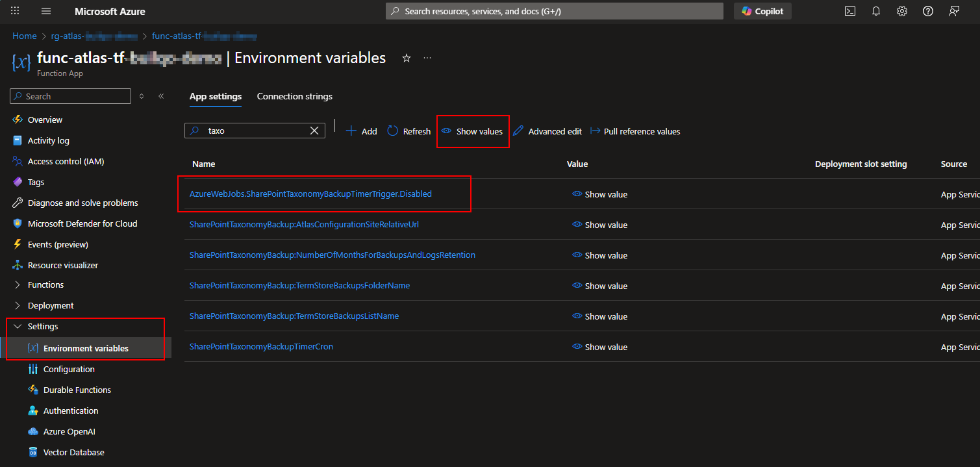Expand the Functions section
Viewport: 980px width, 467px height.
(45, 284)
